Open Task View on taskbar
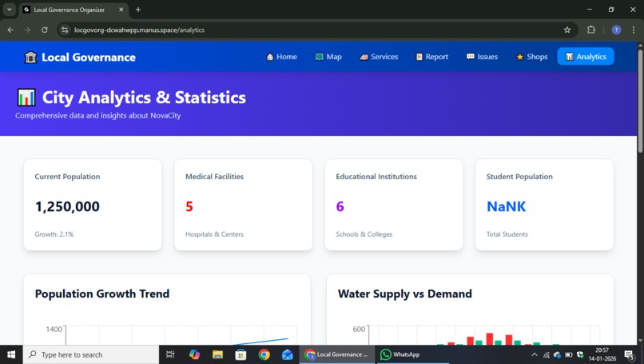This screenshot has width=644, height=364. click(170, 354)
